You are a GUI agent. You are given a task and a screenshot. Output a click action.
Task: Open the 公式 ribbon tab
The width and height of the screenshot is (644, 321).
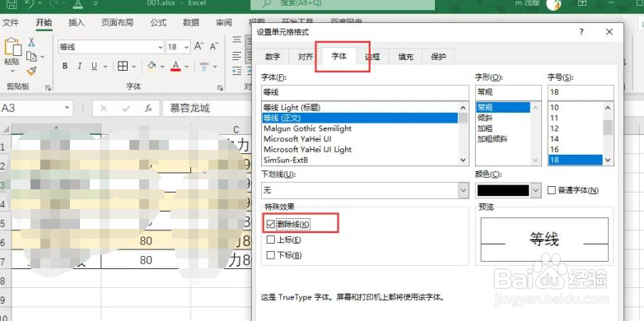[x=158, y=22]
